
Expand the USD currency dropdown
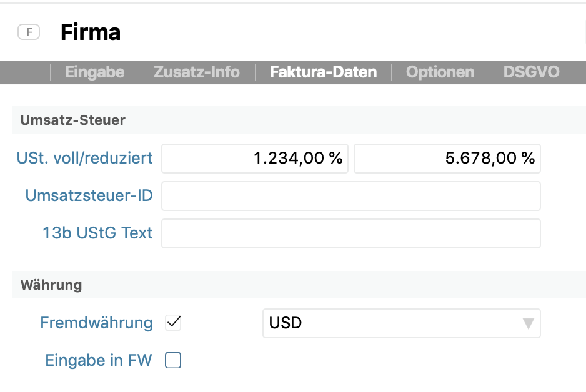401,323
